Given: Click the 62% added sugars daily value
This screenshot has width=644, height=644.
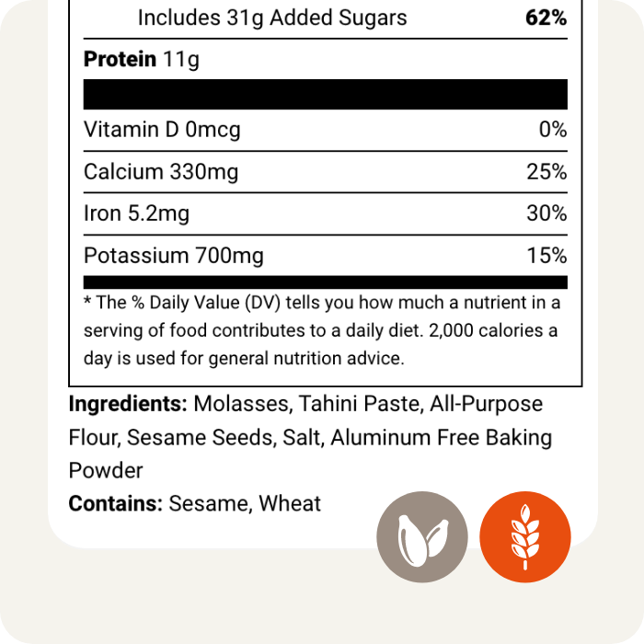Looking at the screenshot, I should (547, 17).
